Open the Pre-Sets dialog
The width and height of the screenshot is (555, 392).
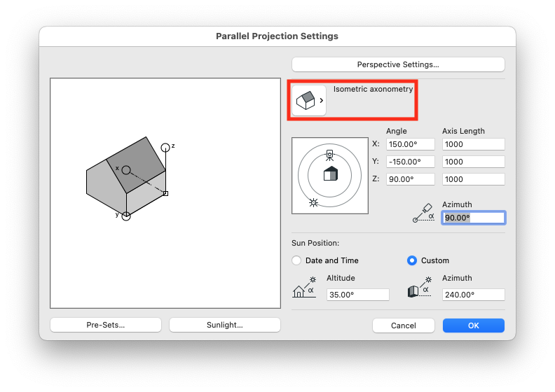point(106,325)
